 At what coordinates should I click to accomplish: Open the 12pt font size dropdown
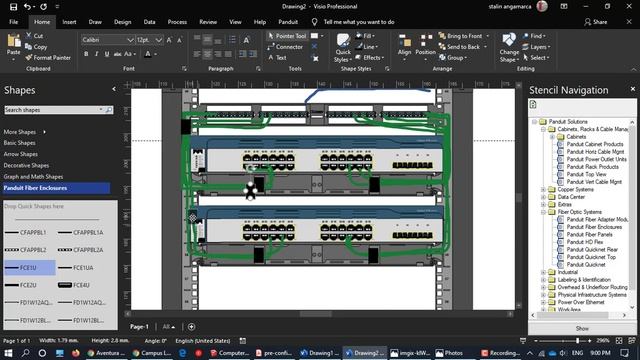[x=159, y=40]
